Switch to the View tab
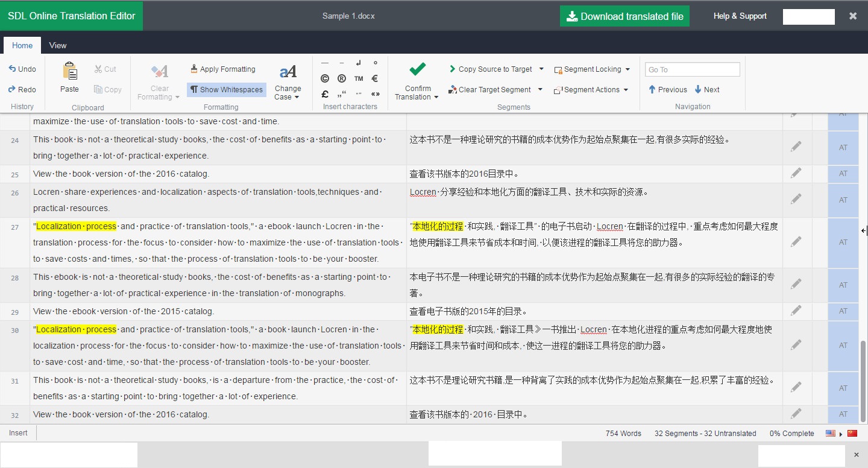Image resolution: width=868 pixels, height=468 pixels. (x=57, y=45)
